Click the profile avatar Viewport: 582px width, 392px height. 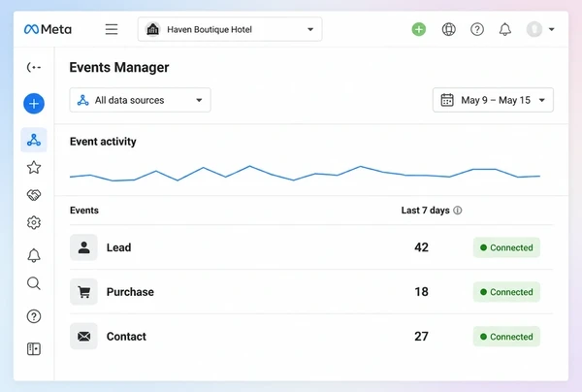click(x=534, y=29)
